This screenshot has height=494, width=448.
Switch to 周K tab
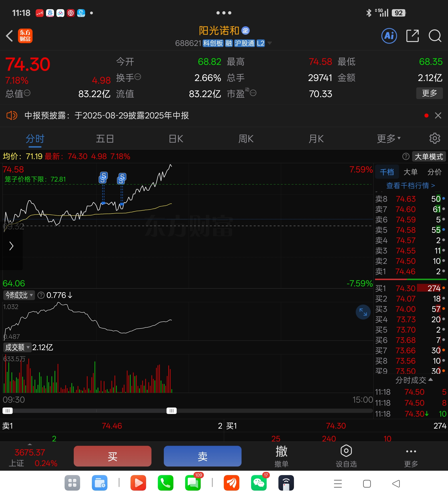pos(246,139)
